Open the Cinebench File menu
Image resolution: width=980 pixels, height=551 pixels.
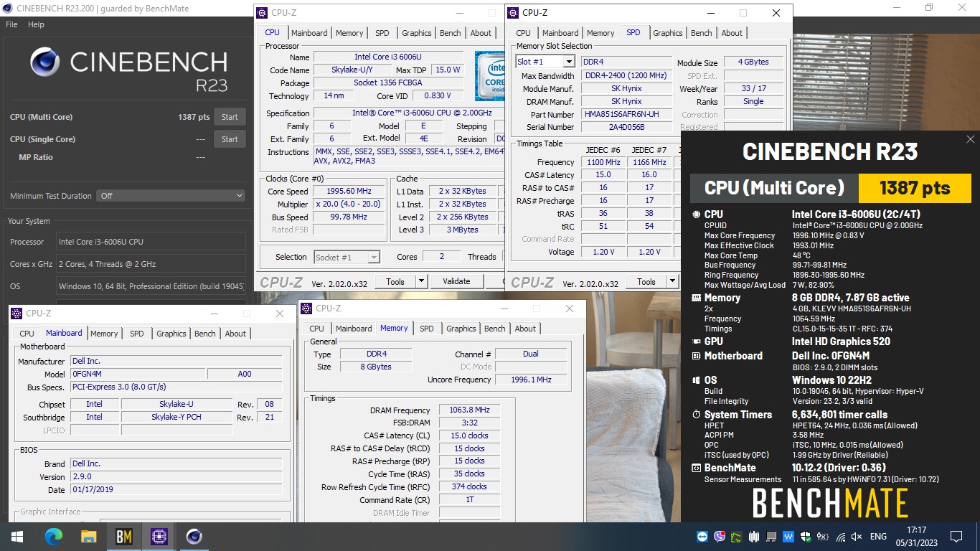11,24
